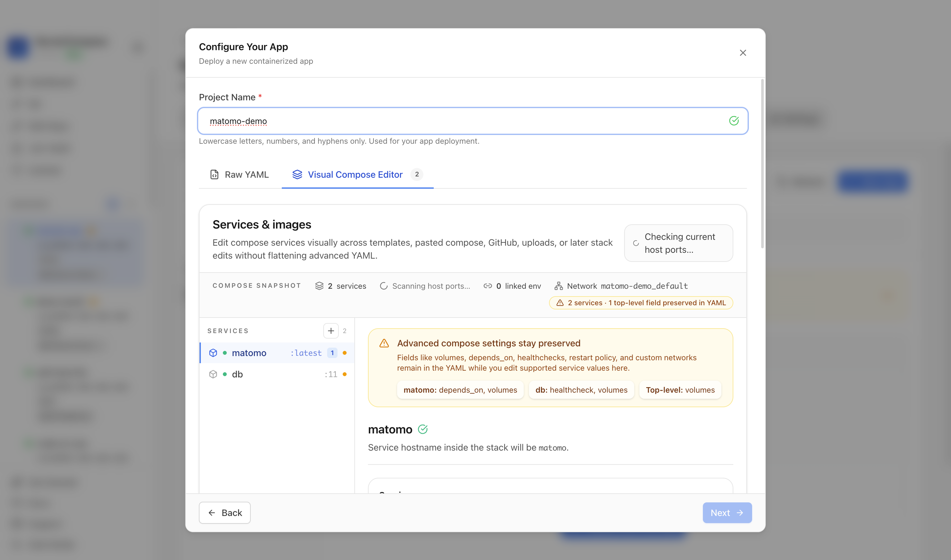Click the spinner icon beside Checking current host ports
Image resolution: width=951 pixels, height=560 pixels.
click(636, 243)
